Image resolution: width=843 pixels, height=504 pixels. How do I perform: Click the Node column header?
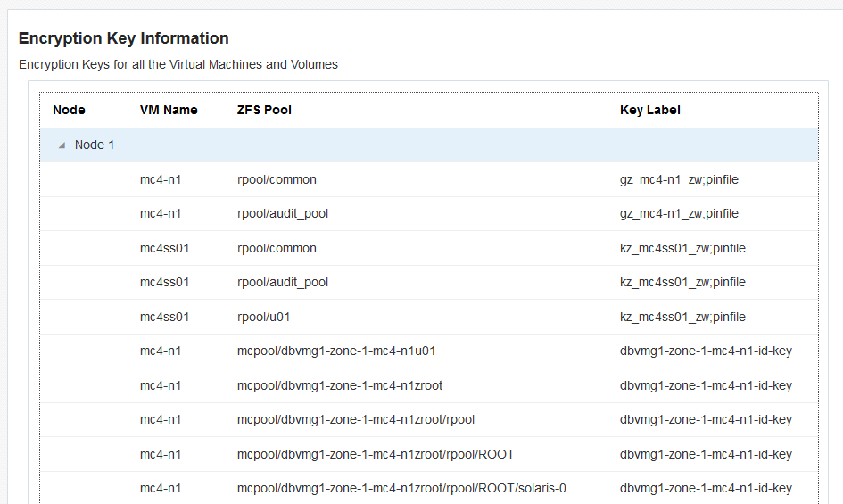tap(69, 110)
